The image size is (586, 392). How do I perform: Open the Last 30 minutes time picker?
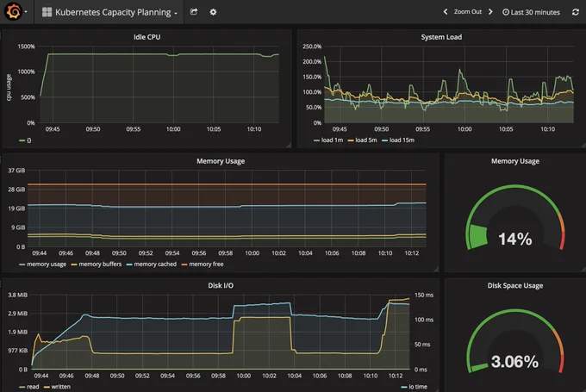(x=531, y=12)
